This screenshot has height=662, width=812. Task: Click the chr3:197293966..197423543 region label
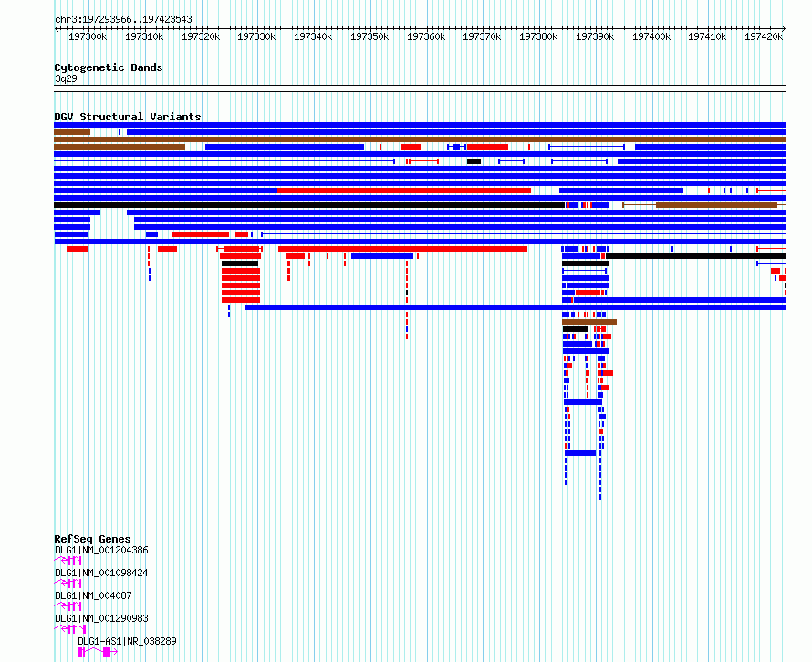pyautogui.click(x=123, y=19)
